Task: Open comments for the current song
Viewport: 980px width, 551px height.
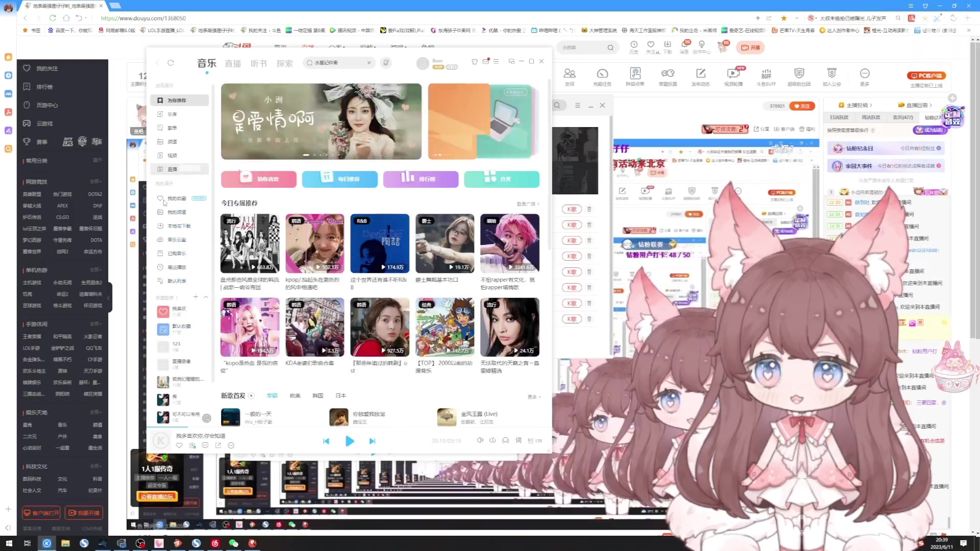Action: (x=205, y=445)
